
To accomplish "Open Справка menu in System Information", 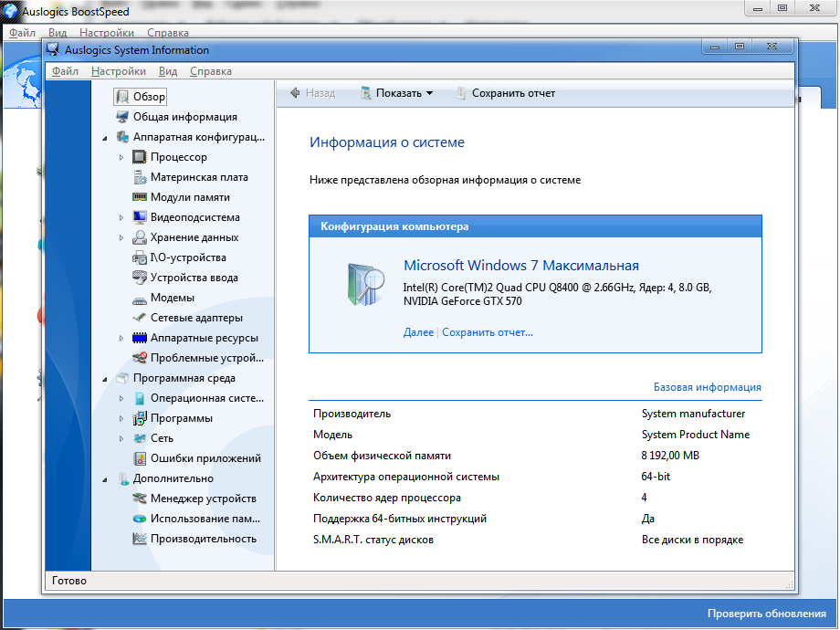I will 211,71.
